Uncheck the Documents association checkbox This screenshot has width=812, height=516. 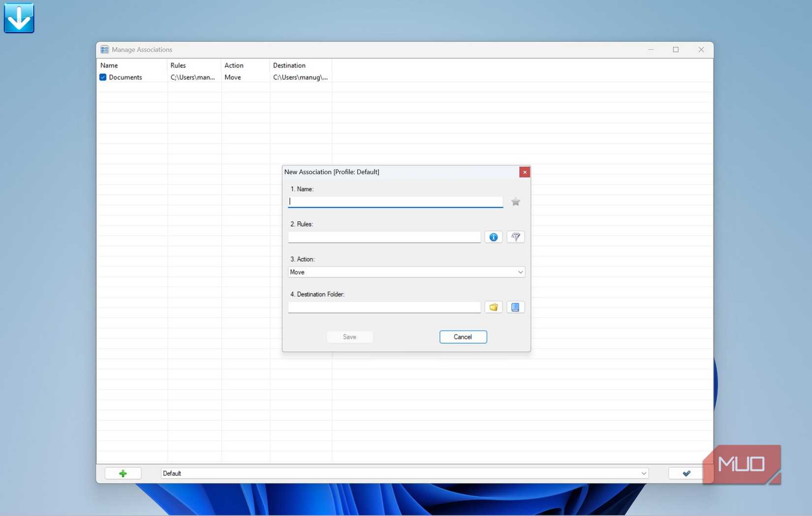[x=103, y=77]
